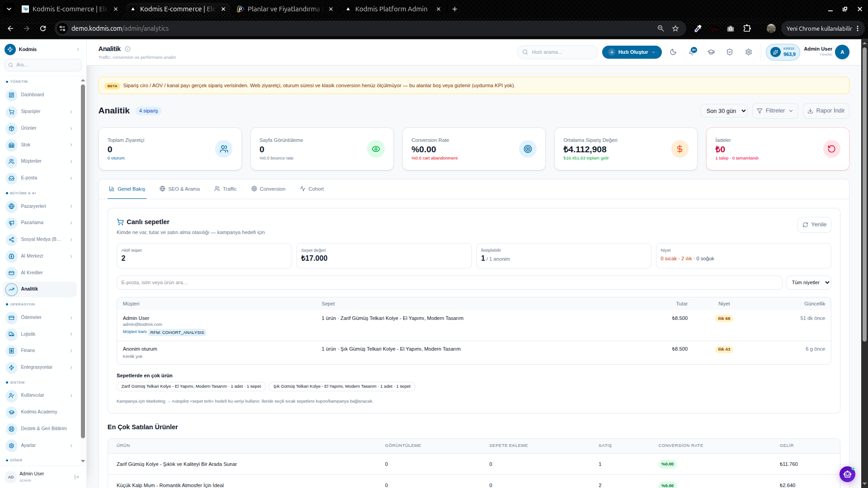Expand Ürünler sidebar section

coord(40,128)
